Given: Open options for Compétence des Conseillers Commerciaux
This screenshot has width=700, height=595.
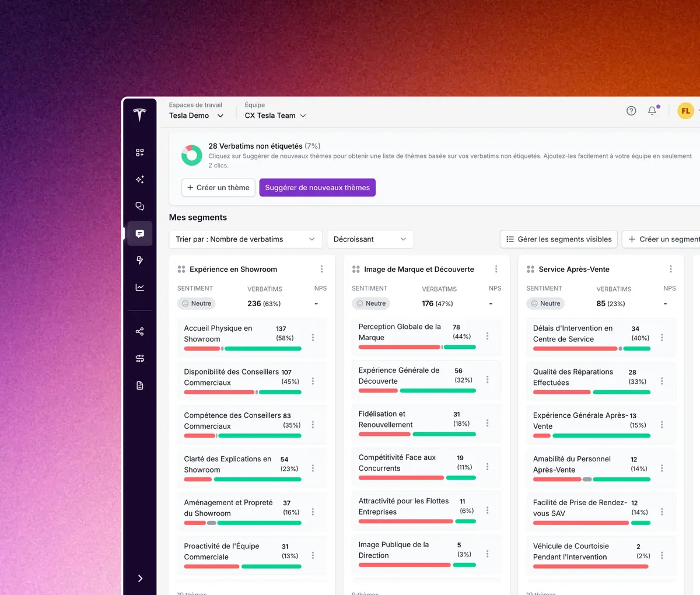Looking at the screenshot, I should coord(313,425).
